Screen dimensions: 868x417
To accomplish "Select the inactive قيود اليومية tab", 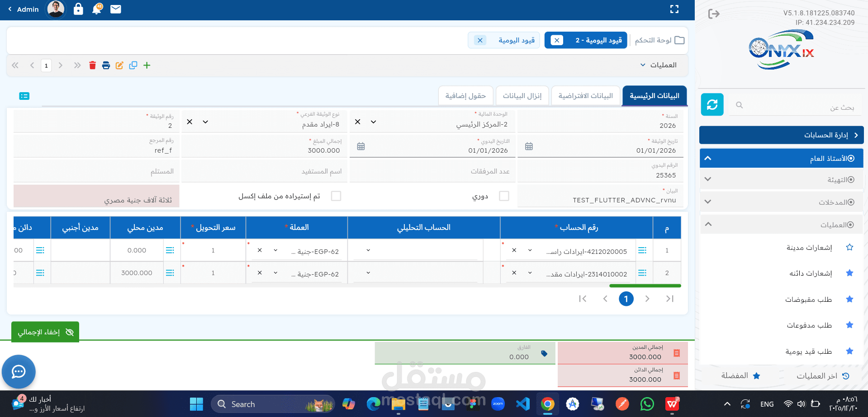I will coord(517,40).
